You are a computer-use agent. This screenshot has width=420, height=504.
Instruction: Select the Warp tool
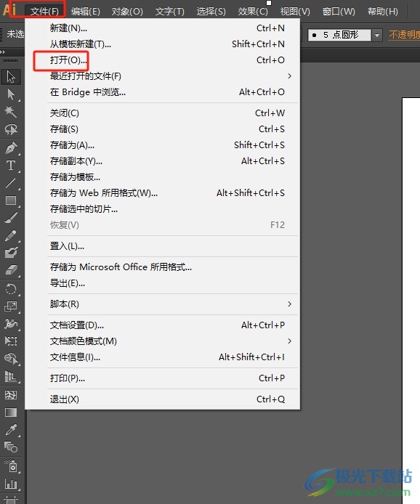coord(11,323)
